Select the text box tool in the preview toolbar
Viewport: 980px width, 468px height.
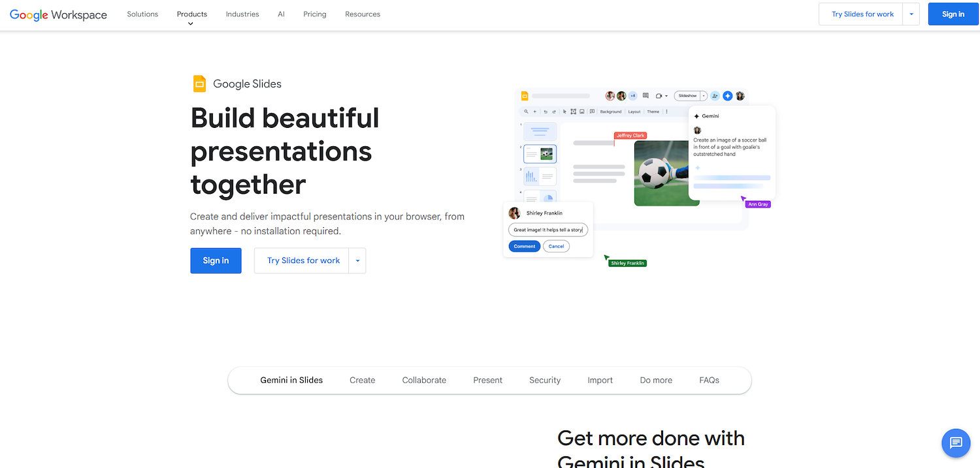click(x=573, y=112)
